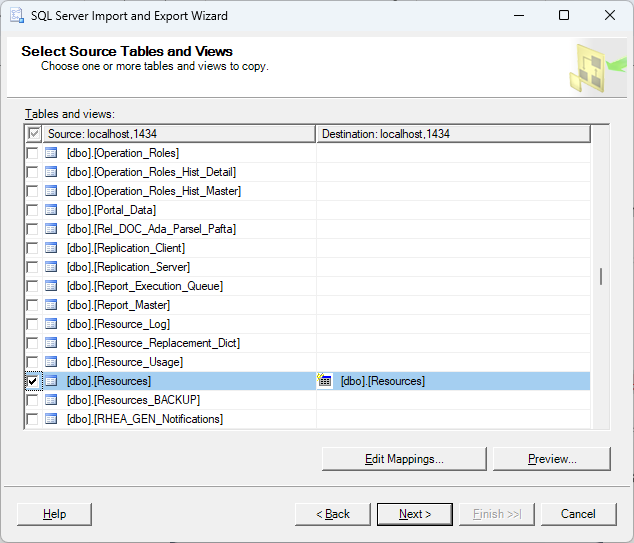
Task: Go to the previous step with Back
Action: (332, 514)
